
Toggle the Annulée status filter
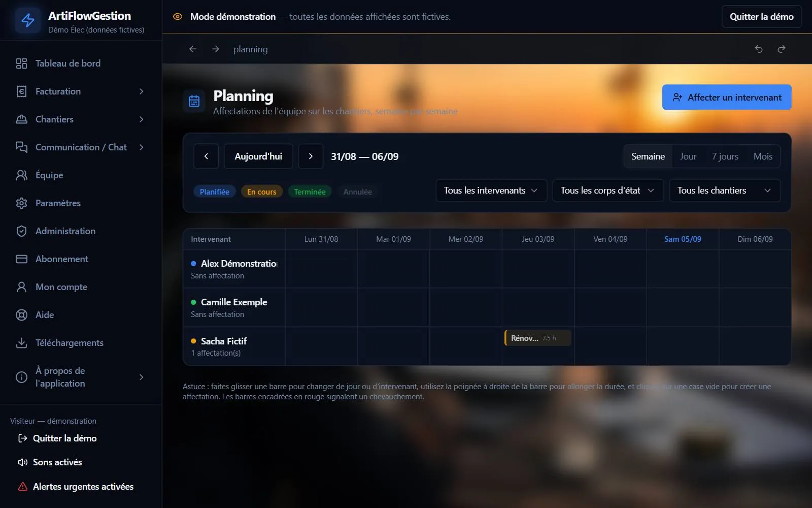tap(357, 192)
